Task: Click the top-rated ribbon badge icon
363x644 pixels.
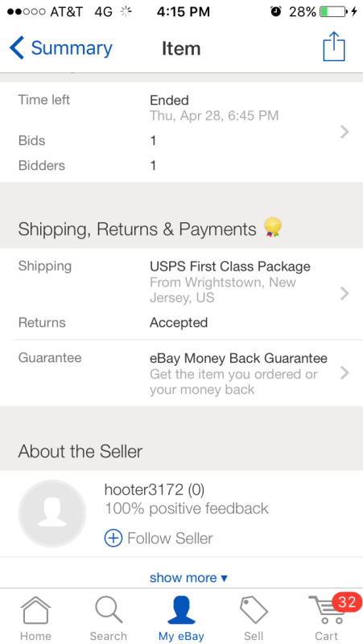Action: pyautogui.click(x=273, y=228)
